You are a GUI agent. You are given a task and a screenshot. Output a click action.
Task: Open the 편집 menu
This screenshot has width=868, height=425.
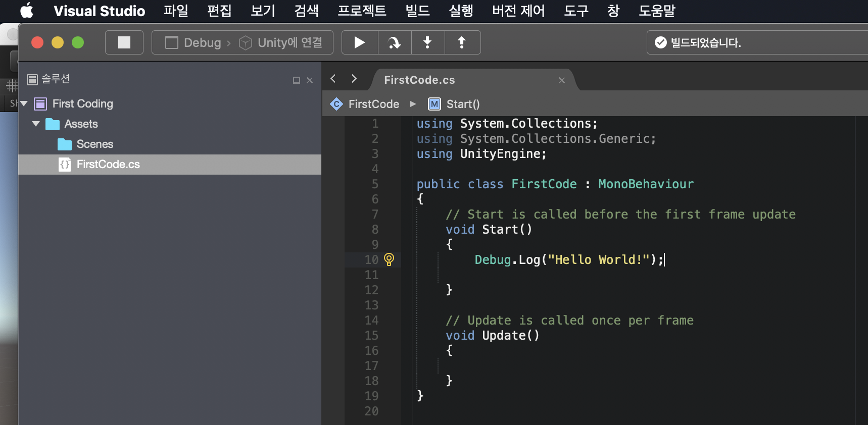pos(219,11)
